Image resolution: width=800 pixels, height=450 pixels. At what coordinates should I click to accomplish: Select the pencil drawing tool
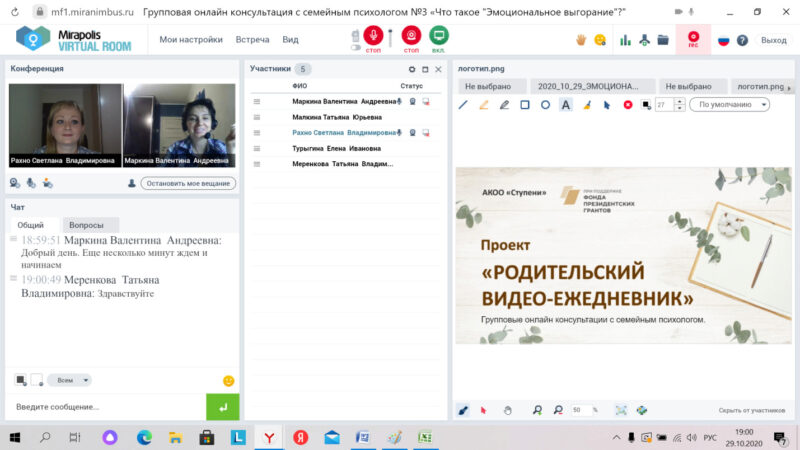click(504, 105)
